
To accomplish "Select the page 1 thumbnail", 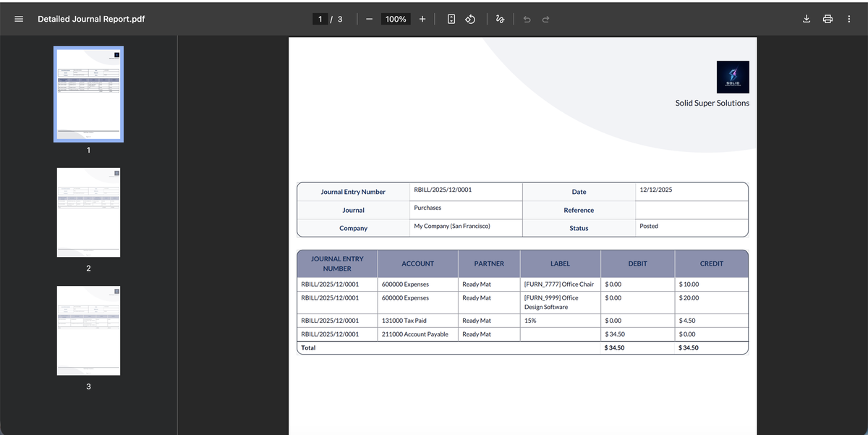I will 88,94.
